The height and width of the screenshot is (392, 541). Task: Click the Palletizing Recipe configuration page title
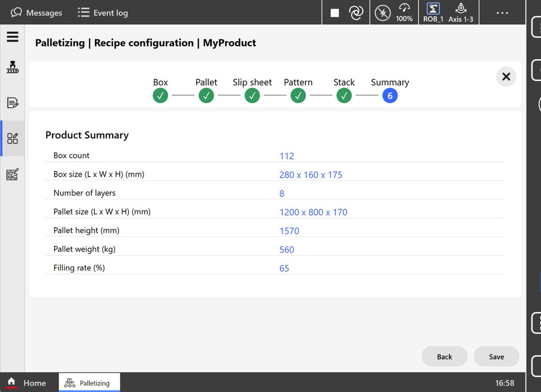pyautogui.click(x=145, y=43)
